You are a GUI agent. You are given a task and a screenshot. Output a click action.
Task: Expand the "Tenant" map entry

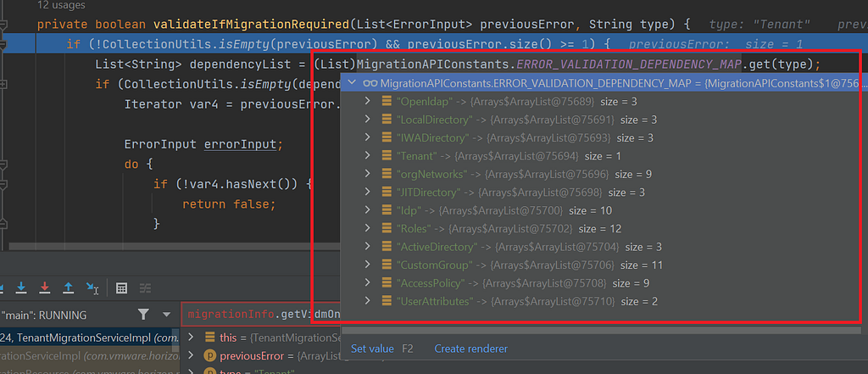[x=367, y=156]
